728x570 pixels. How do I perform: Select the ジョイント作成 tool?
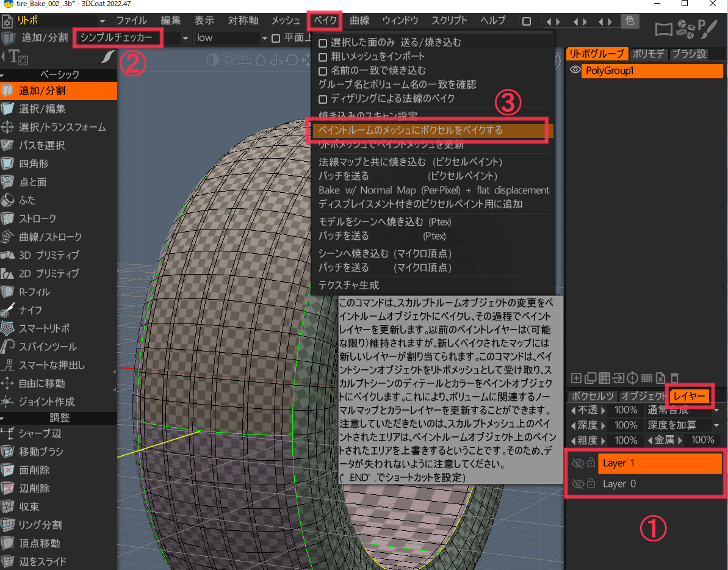pos(58,402)
